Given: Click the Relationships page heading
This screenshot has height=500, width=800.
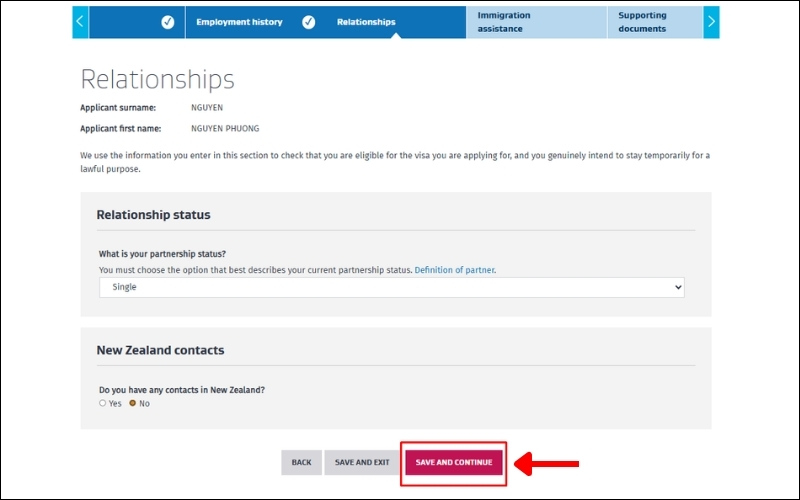Looking at the screenshot, I should pyautogui.click(x=157, y=79).
